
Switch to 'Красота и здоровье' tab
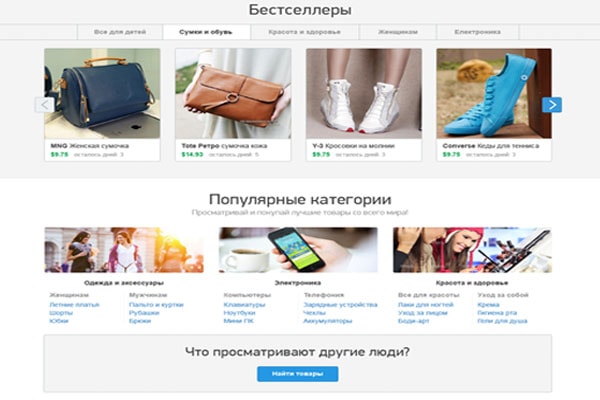coord(305,32)
